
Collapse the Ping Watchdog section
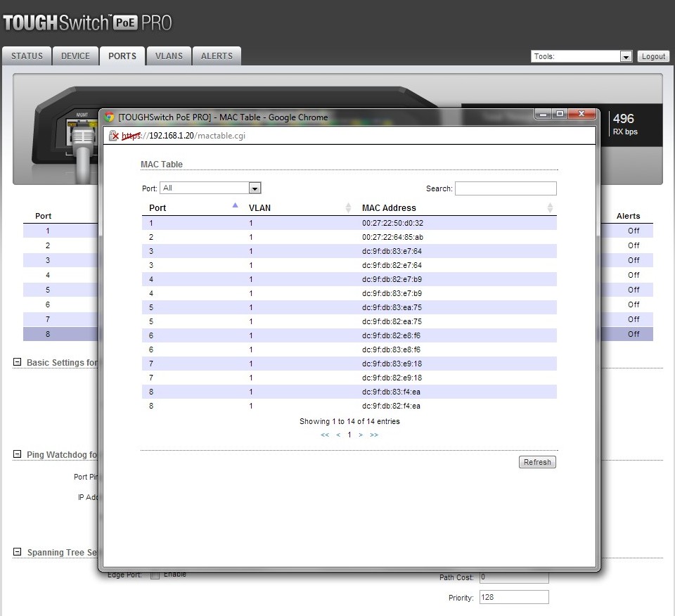pos(17,454)
